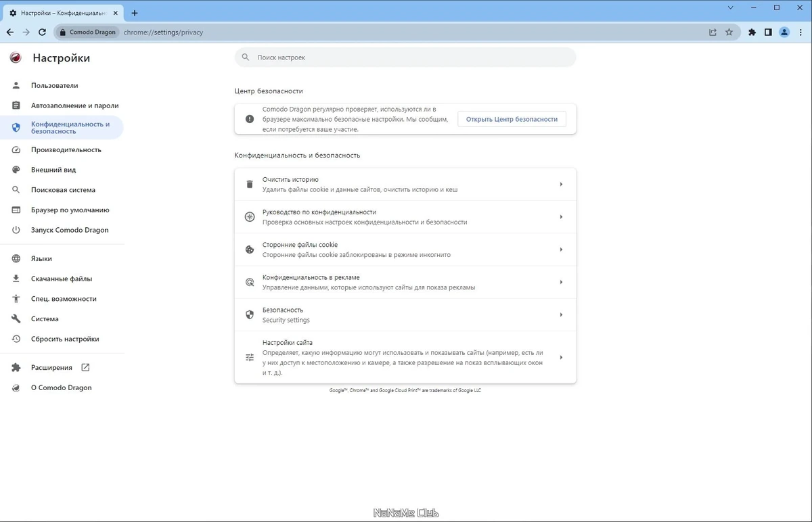Image resolution: width=812 pixels, height=522 pixels.
Task: Click the shield icon in Безопасность row
Action: [x=249, y=314]
